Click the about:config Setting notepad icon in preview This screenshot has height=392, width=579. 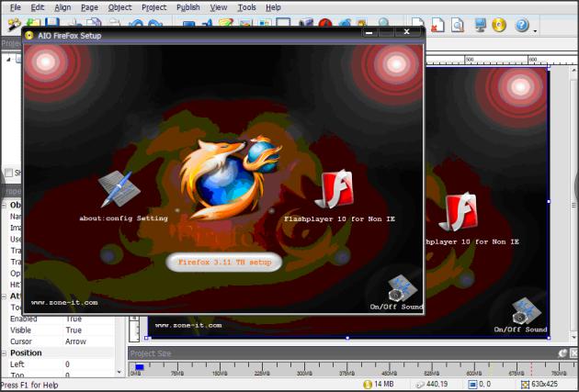pyautogui.click(x=119, y=188)
